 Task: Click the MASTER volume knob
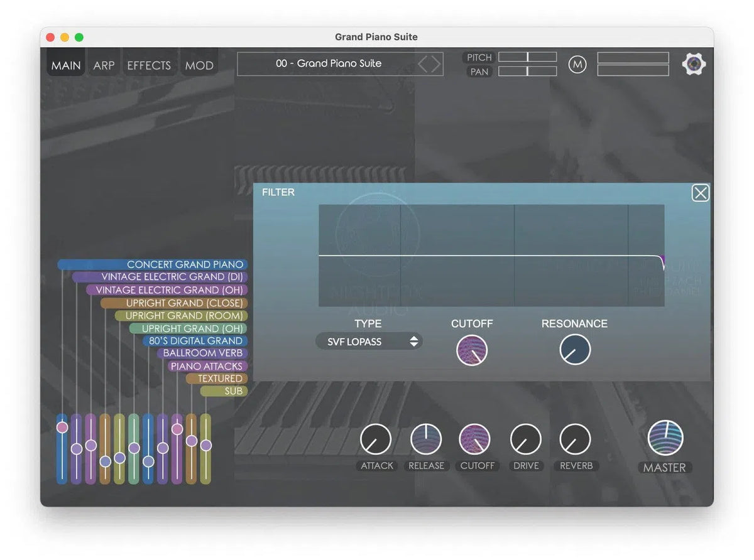tap(664, 441)
